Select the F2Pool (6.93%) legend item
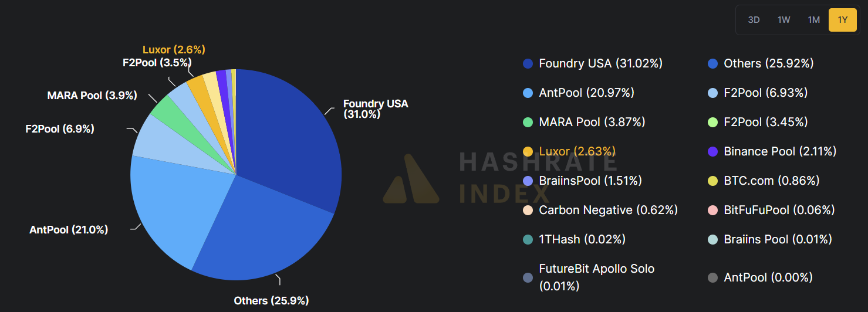Image resolution: width=868 pixels, height=312 pixels. tap(765, 93)
